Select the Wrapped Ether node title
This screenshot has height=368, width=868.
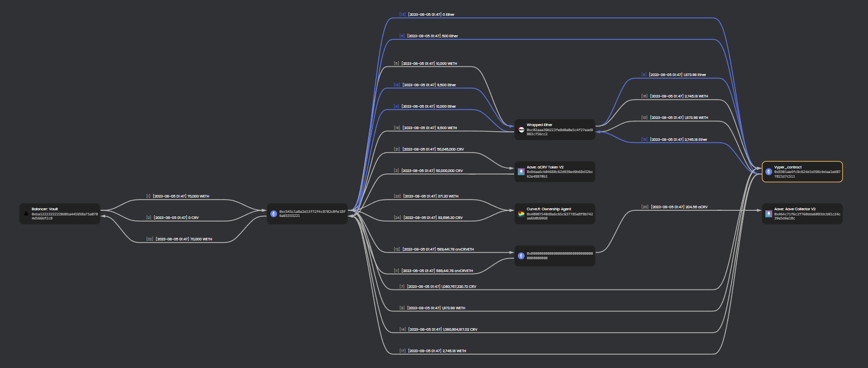(x=540, y=125)
